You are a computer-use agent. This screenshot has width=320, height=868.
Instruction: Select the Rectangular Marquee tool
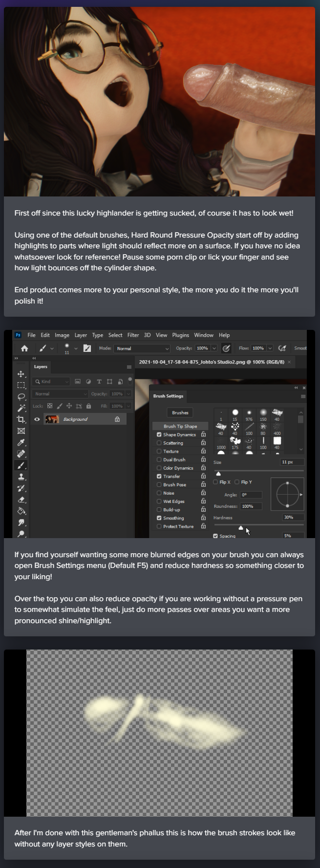click(x=21, y=385)
